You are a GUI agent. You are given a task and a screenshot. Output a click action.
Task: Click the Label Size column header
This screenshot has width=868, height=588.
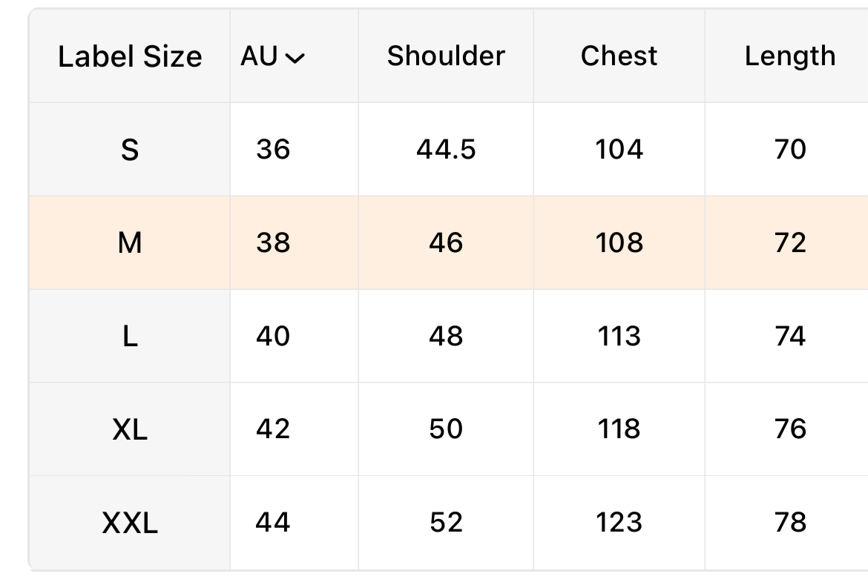[130, 56]
